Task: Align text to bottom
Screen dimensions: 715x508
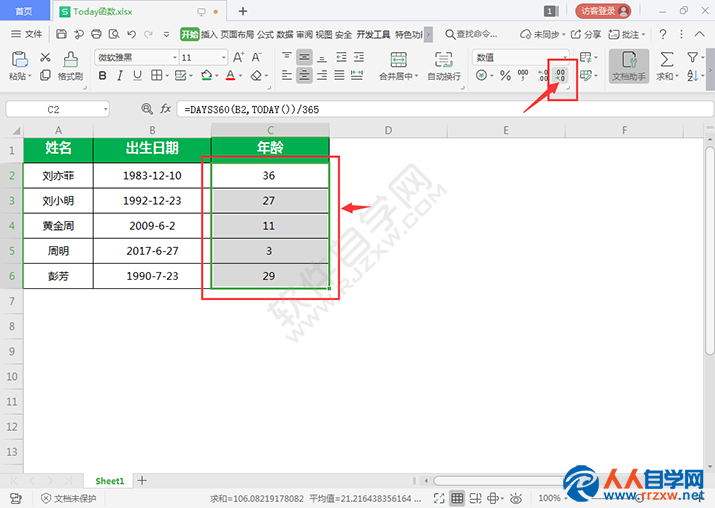Action: pyautogui.click(x=322, y=57)
